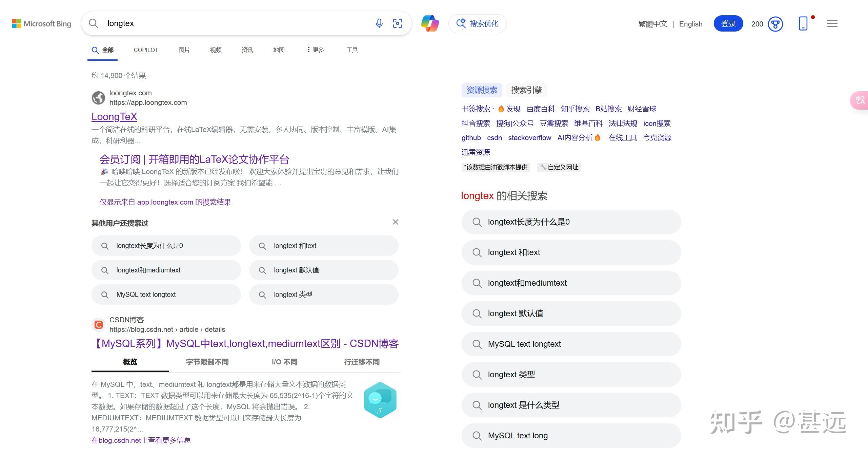Select the 全部 tab
This screenshot has width=868, height=457.
[103, 50]
